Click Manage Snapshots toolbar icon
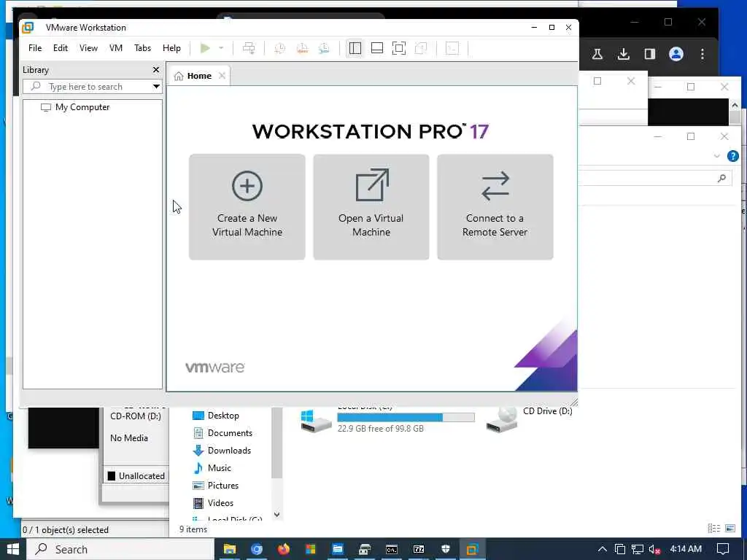 point(324,48)
